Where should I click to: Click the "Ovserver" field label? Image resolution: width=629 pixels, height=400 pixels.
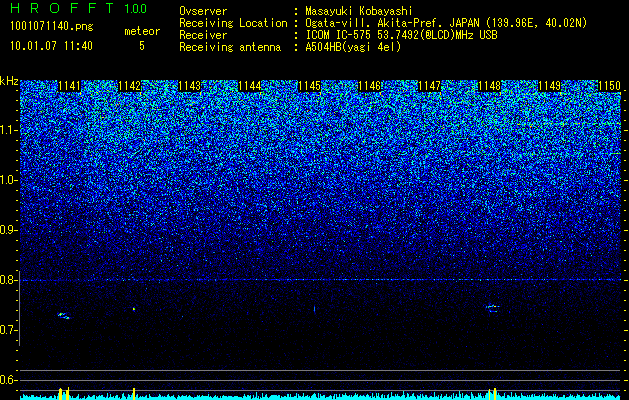(x=203, y=12)
